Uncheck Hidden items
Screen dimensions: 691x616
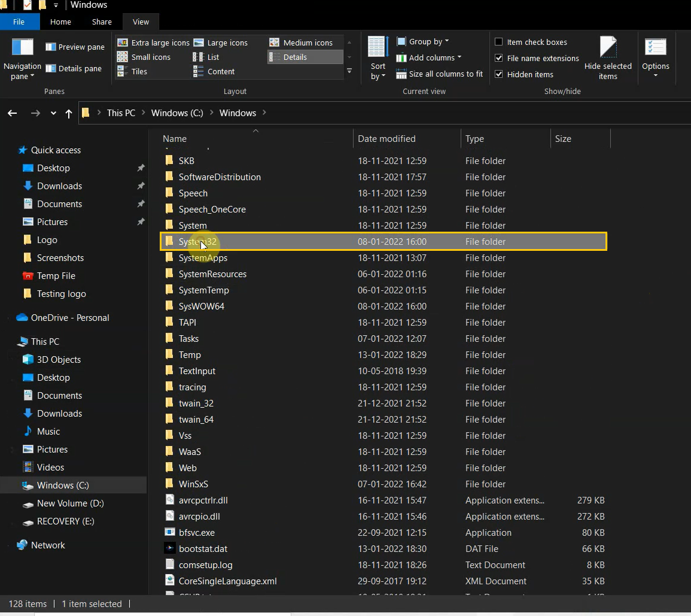pyautogui.click(x=499, y=74)
